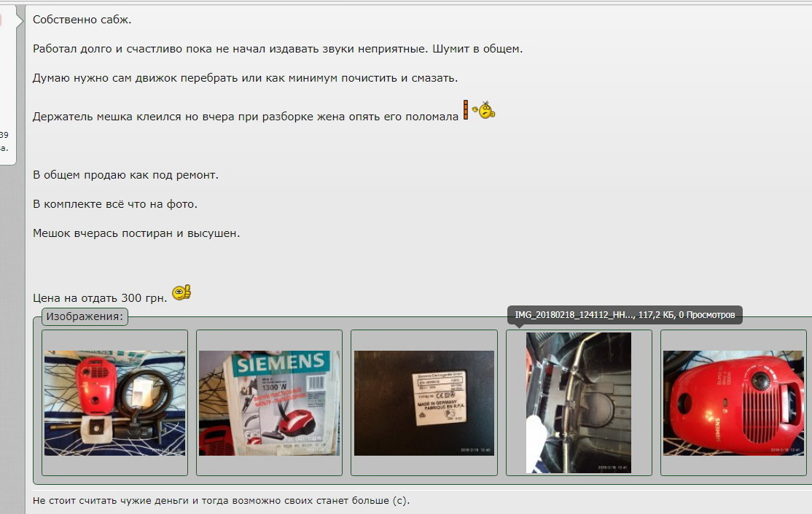The height and width of the screenshot is (514, 812).
Task: Click the angry wall-banging smiley emoticon
Action: pyautogui.click(x=479, y=110)
